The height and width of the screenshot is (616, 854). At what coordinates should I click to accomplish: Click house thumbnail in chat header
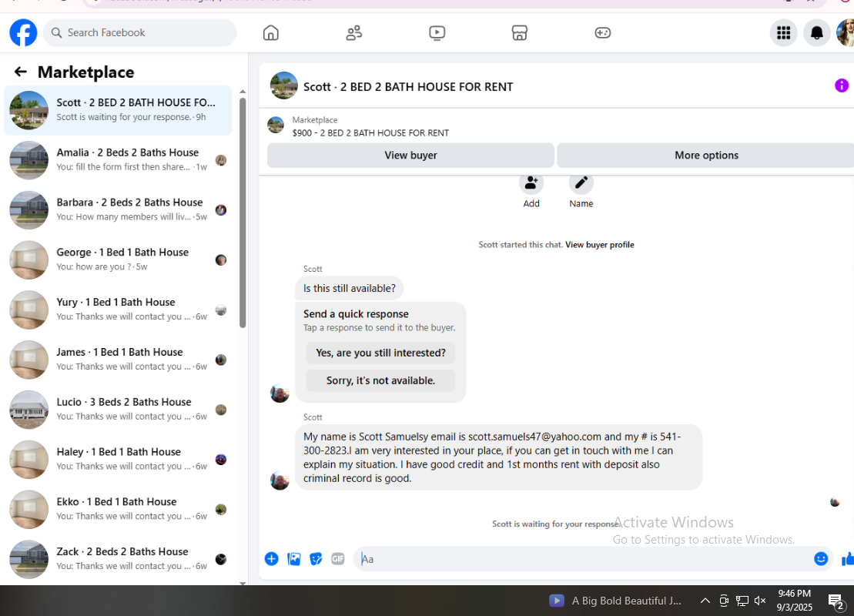point(283,85)
